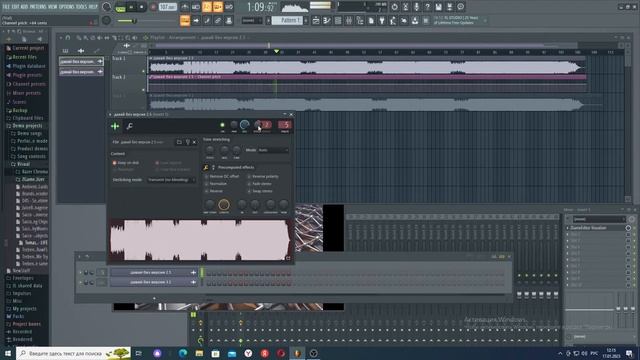Open the HELP menu
Screen dimensions: 640x360
tap(93, 7)
